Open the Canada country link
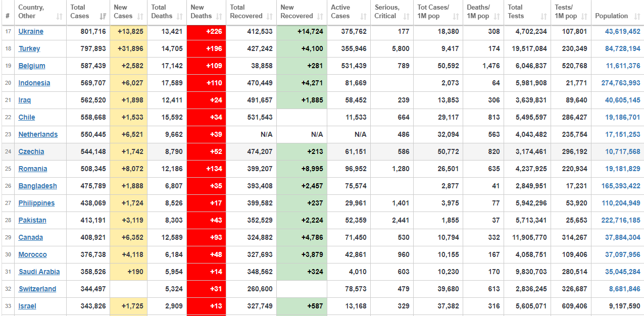The height and width of the screenshot is (316, 644). point(31,237)
